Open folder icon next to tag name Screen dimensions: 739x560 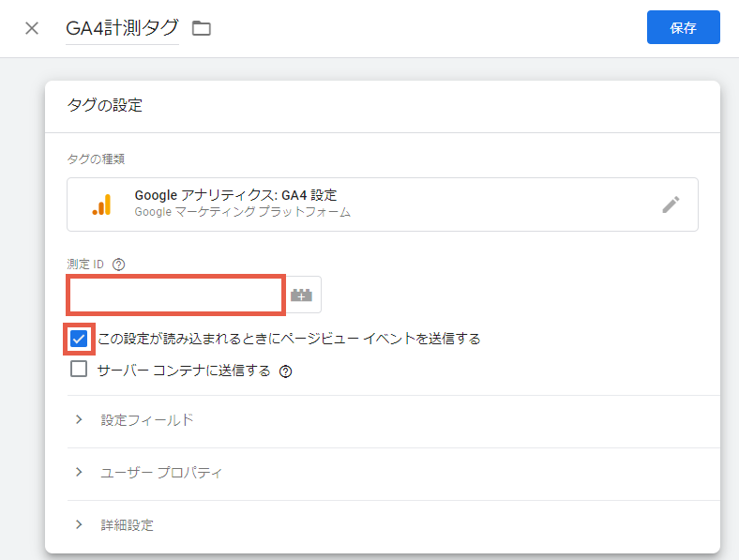(x=202, y=28)
